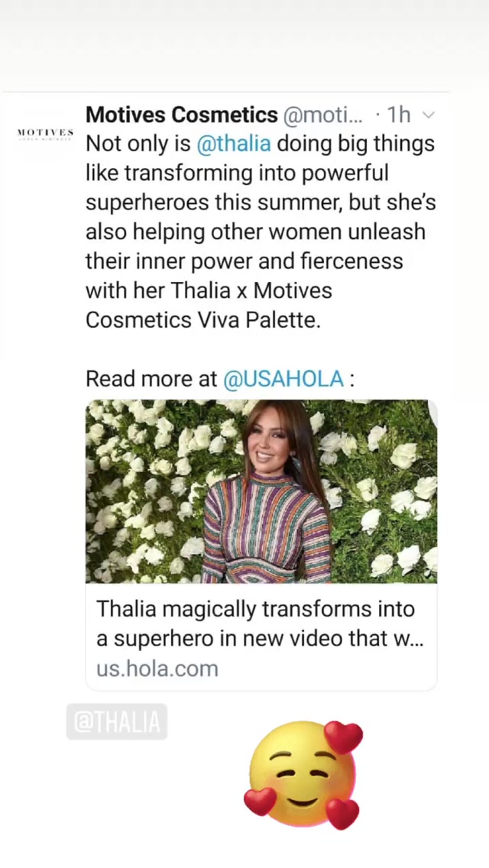Click the 'Cosmetics Viva Palette.' text line

click(x=203, y=320)
